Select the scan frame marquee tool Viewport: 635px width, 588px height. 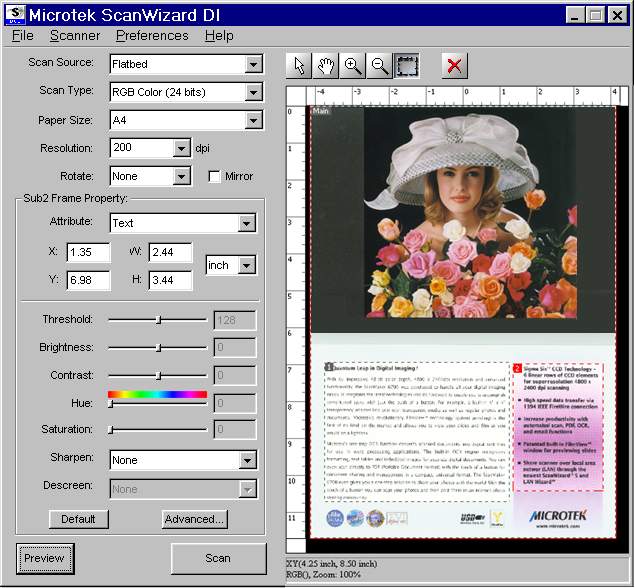pos(407,66)
